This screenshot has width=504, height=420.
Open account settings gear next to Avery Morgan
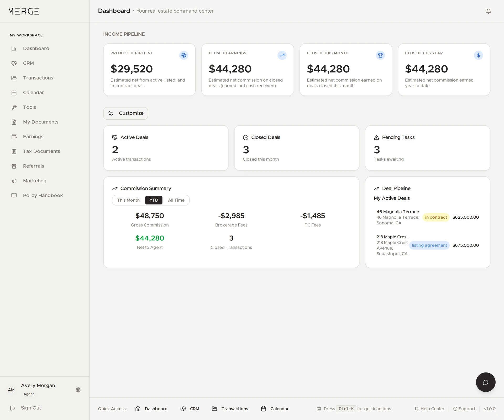coord(78,390)
